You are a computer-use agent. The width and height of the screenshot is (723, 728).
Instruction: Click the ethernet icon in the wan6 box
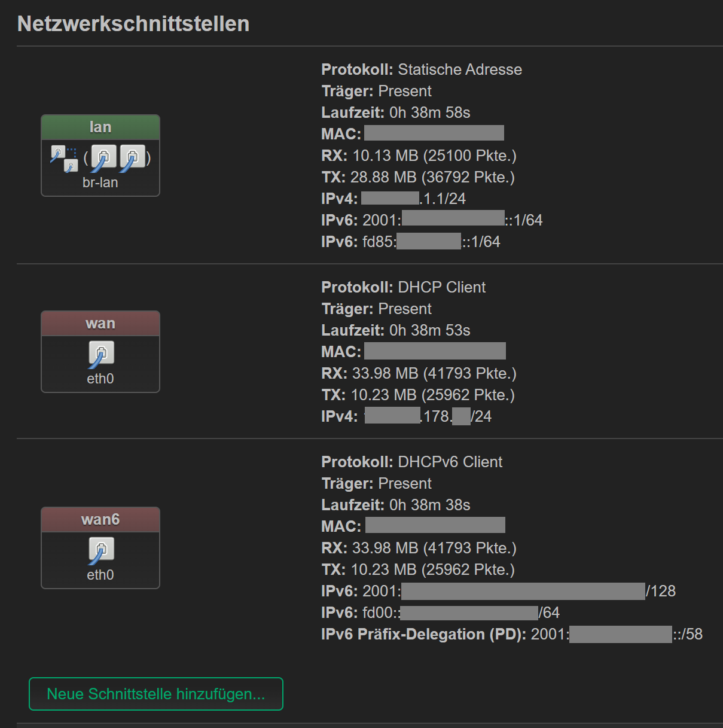point(101,550)
